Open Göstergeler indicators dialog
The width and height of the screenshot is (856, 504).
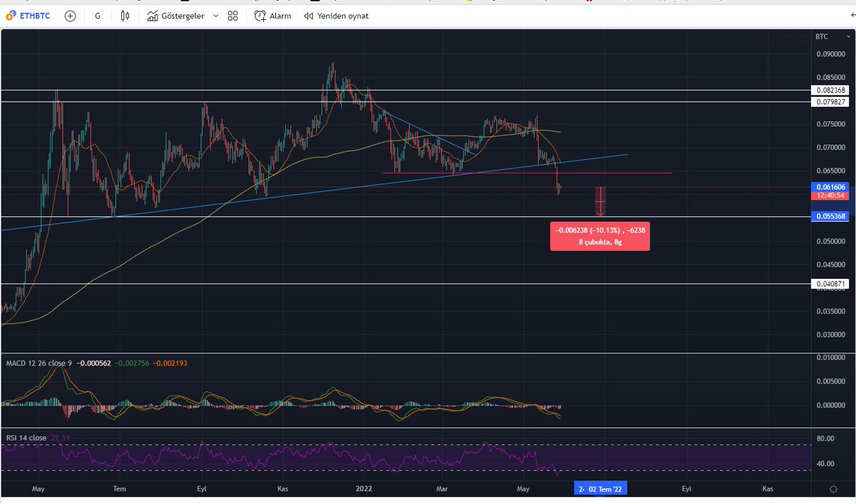pos(177,16)
